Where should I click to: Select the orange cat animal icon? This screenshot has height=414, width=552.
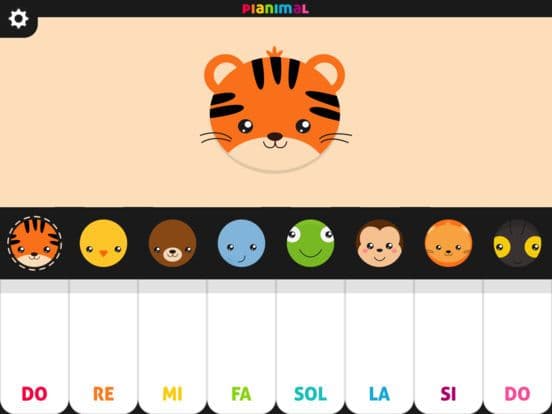tap(448, 243)
